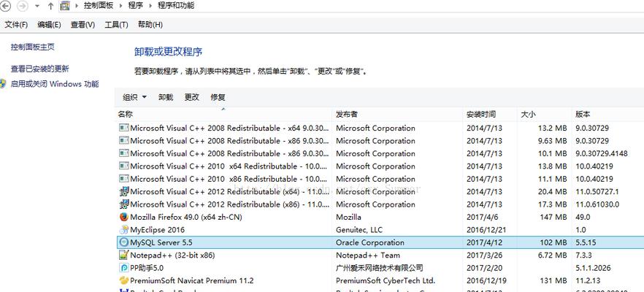Click version 9.0.30729.4148 cell

pos(602,153)
